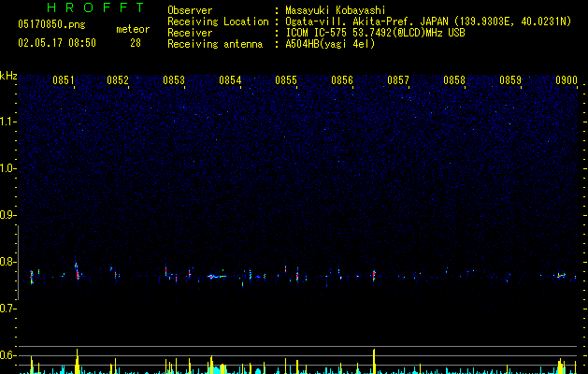Click the 0857 time marker
Viewport: 588px width, 374px height.
[x=398, y=80]
